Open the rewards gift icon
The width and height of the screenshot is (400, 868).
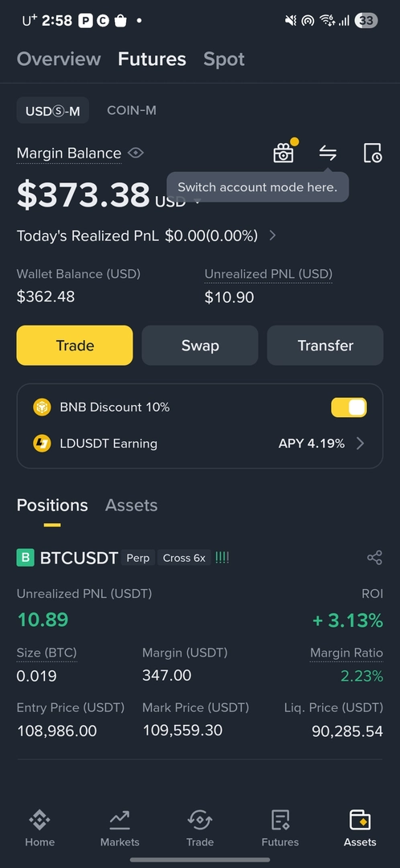pos(284,153)
